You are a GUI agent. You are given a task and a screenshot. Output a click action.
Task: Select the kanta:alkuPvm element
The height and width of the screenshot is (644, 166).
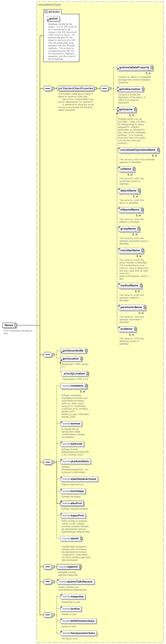[x=72, y=503]
